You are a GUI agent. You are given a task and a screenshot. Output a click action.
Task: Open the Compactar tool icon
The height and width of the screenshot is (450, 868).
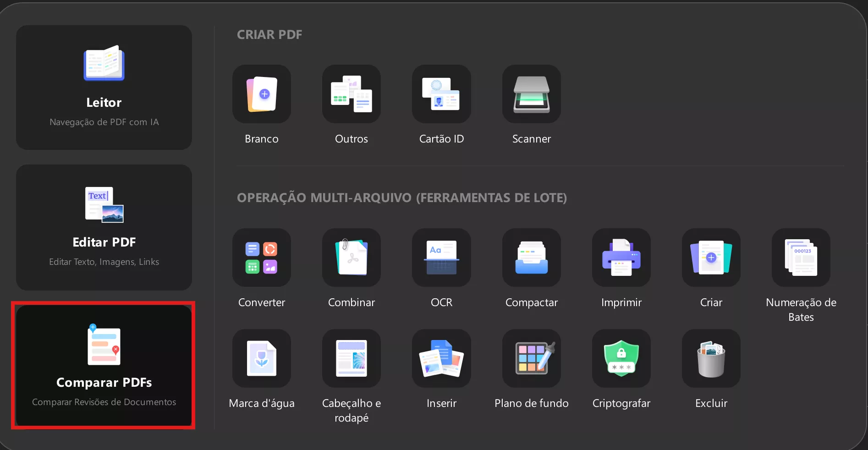pyautogui.click(x=532, y=258)
